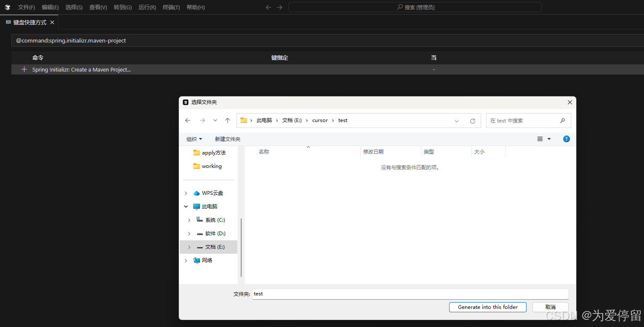Screen dimensions: 644x327
Task: Expand the address bar history dropdown
Action: tap(457, 121)
